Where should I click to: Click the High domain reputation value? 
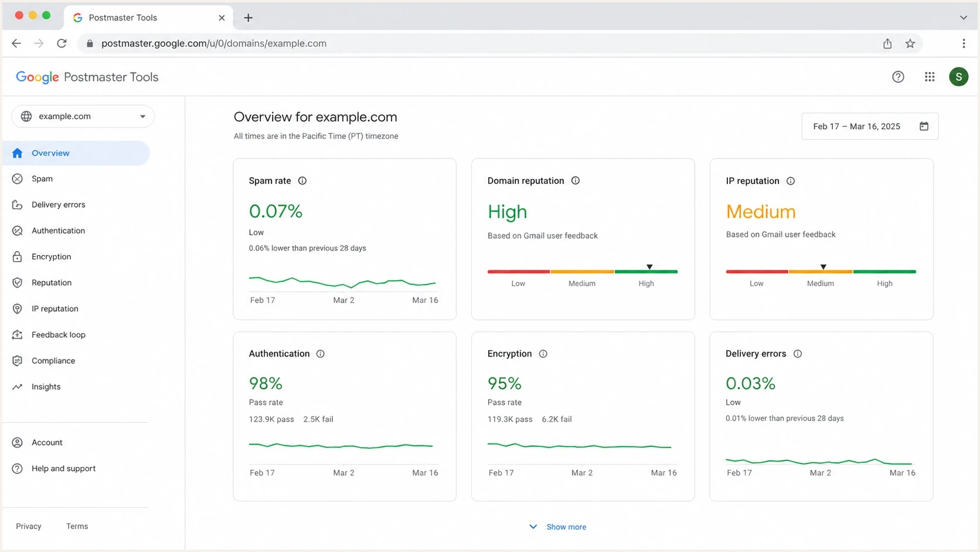[508, 212]
